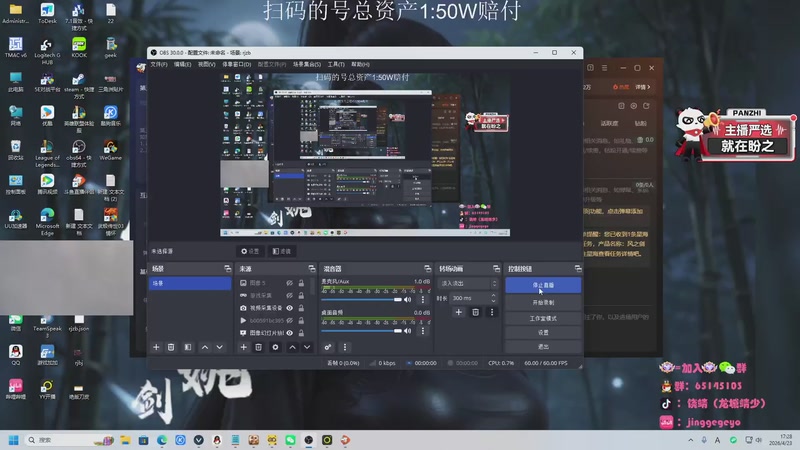
Task: Add a transition with the plus icon
Action: tap(458, 312)
